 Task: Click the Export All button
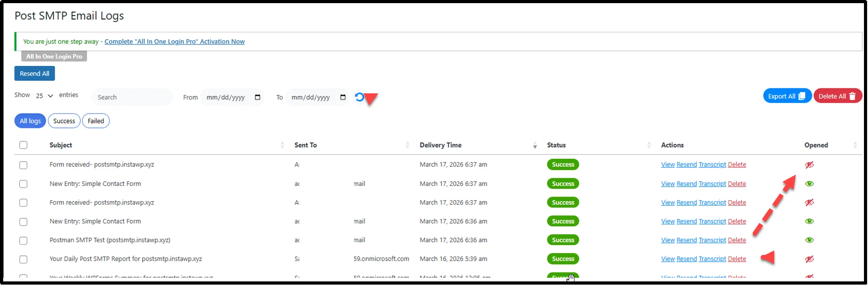787,96
